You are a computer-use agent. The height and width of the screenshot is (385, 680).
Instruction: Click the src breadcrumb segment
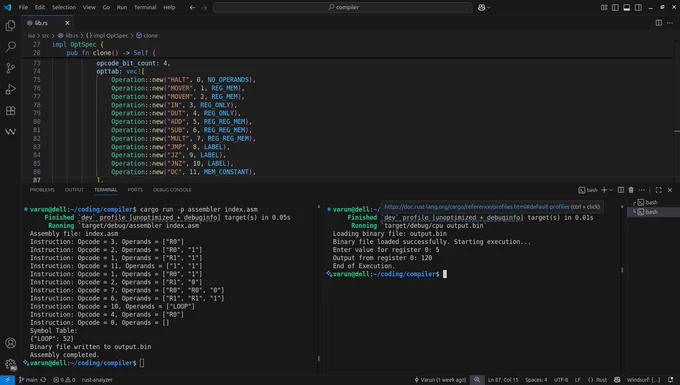(x=46, y=36)
